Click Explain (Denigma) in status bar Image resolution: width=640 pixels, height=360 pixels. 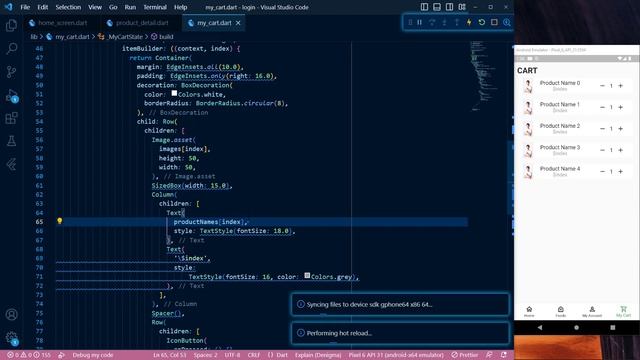point(318,355)
